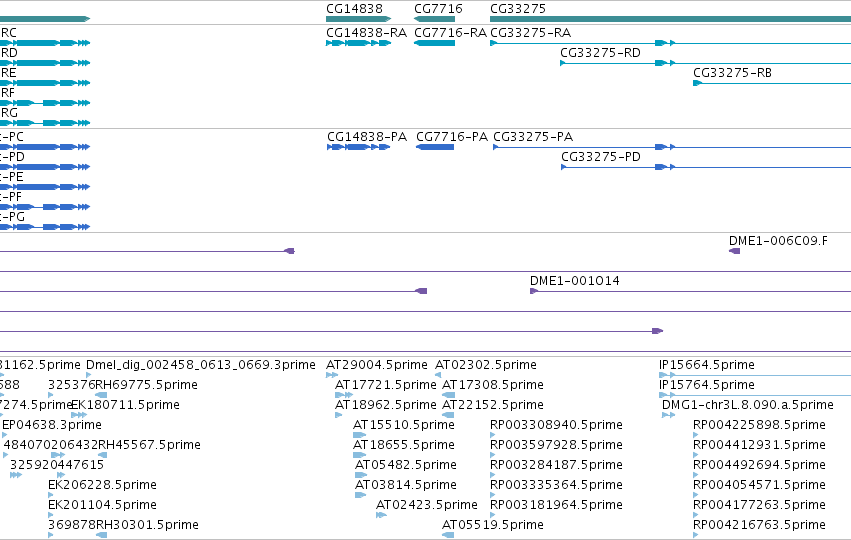The height and width of the screenshot is (540, 851).
Task: Click the AT03814.5prime EST label
Action: click(406, 485)
